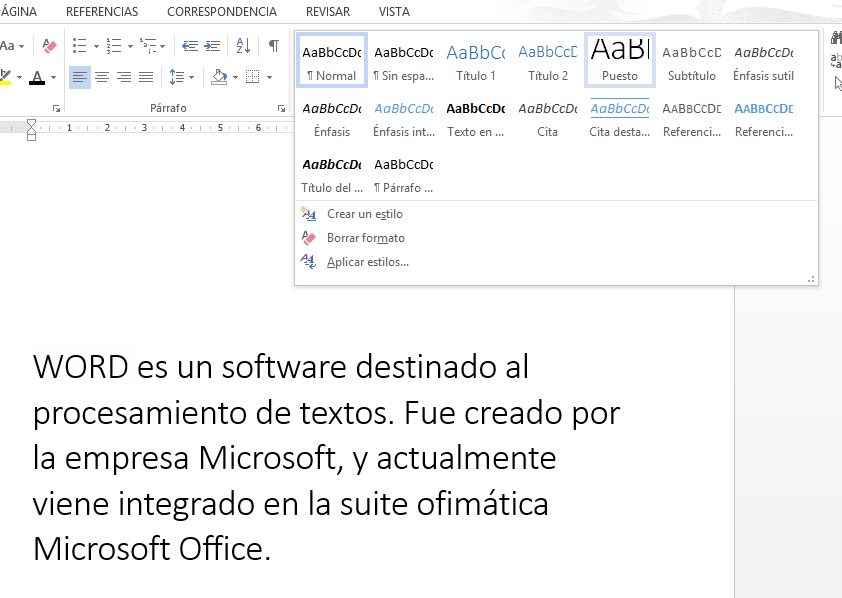Open borders dropdown arrow

tap(269, 78)
